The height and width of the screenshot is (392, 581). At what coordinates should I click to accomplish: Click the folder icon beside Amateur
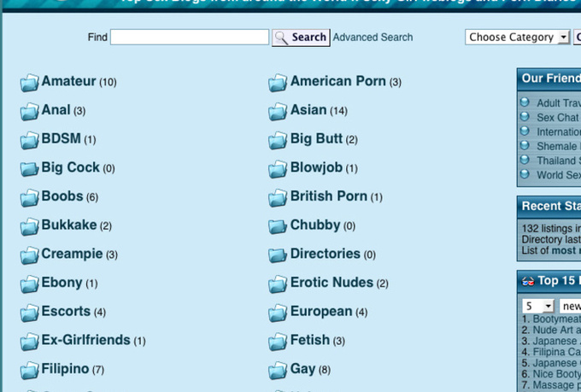tap(29, 82)
